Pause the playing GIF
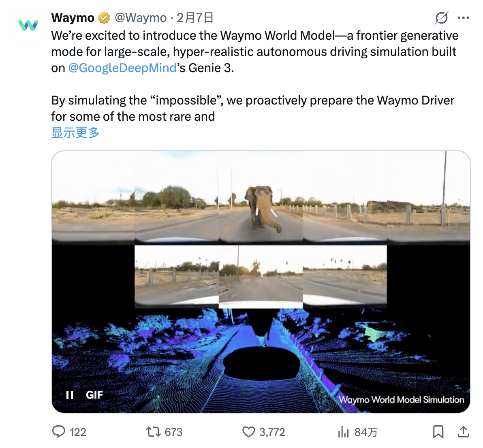 tap(70, 395)
